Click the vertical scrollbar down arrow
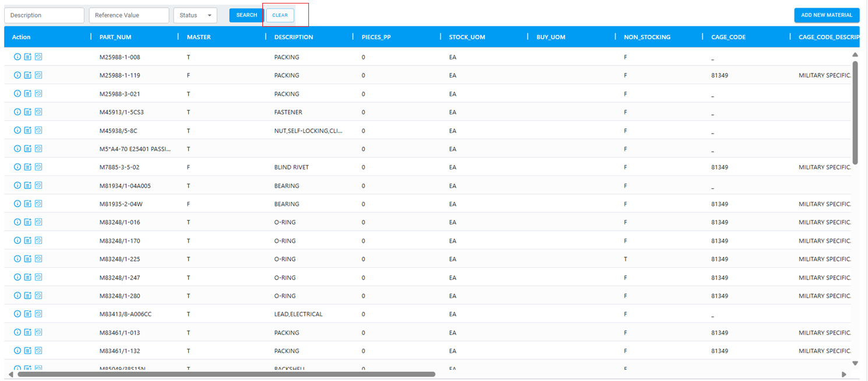This screenshot has height=381, width=868. coord(855,363)
